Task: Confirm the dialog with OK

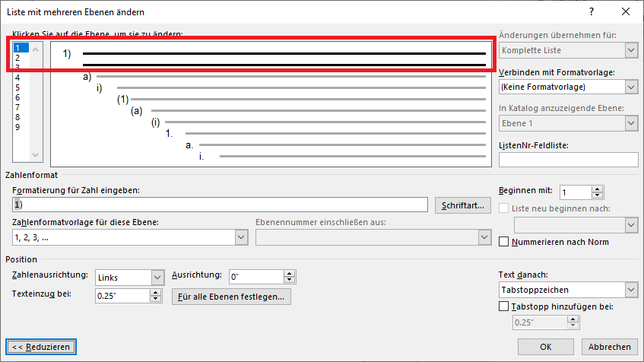Action: pos(545,347)
